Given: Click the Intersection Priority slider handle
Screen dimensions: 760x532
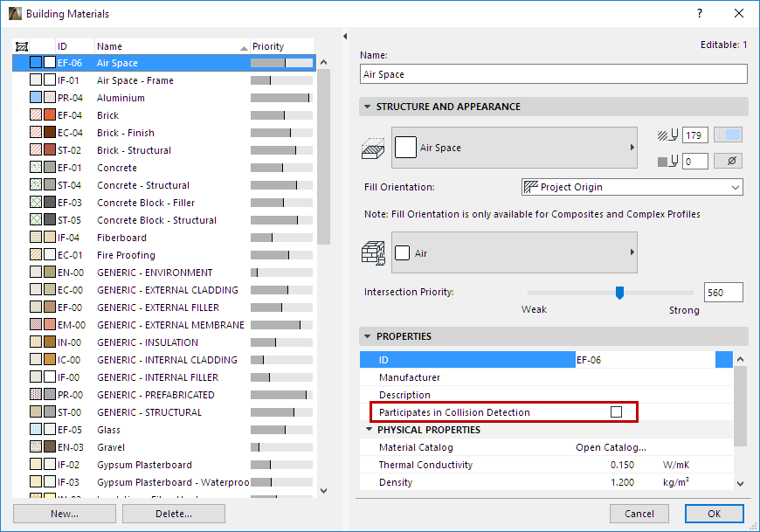Looking at the screenshot, I should point(619,292).
